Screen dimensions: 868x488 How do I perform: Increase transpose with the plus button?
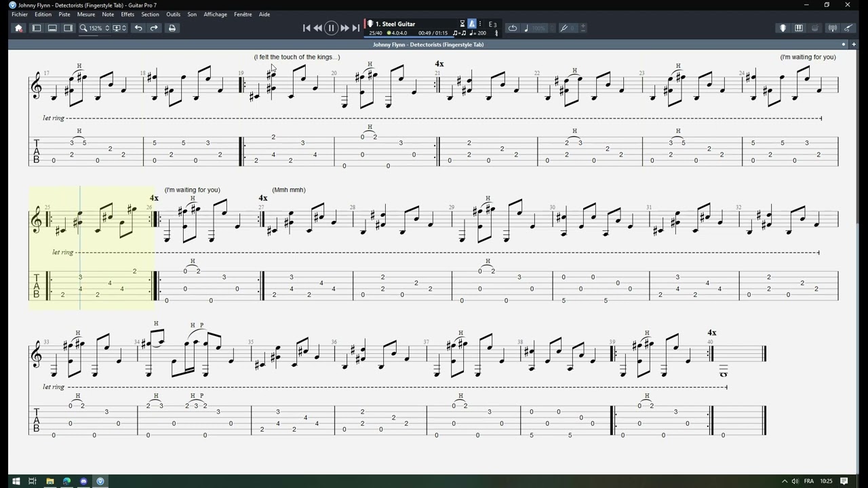583,27
